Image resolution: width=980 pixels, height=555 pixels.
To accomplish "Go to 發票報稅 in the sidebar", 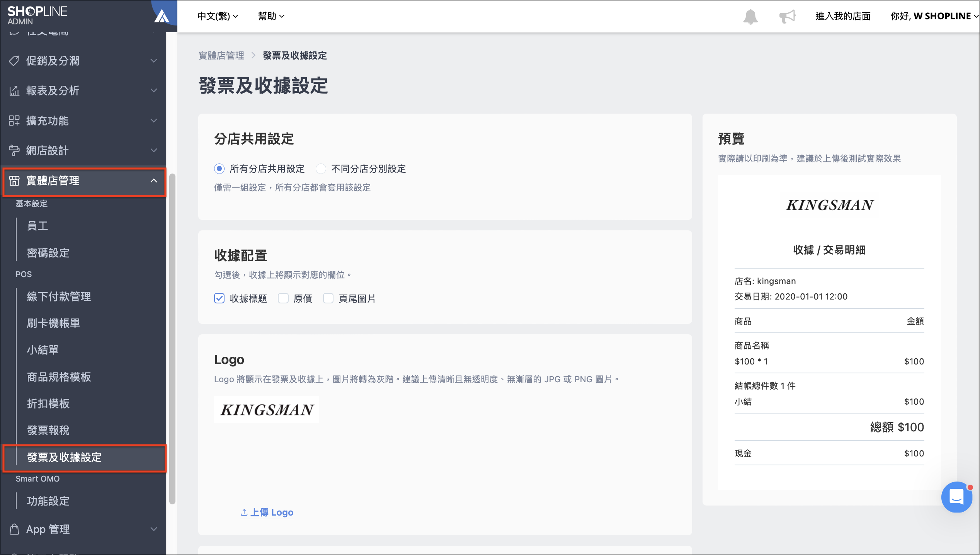I will (48, 430).
